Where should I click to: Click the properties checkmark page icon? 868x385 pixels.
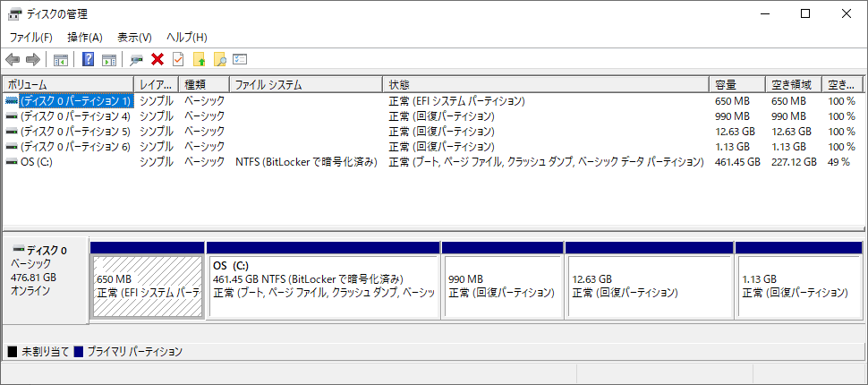click(178, 59)
